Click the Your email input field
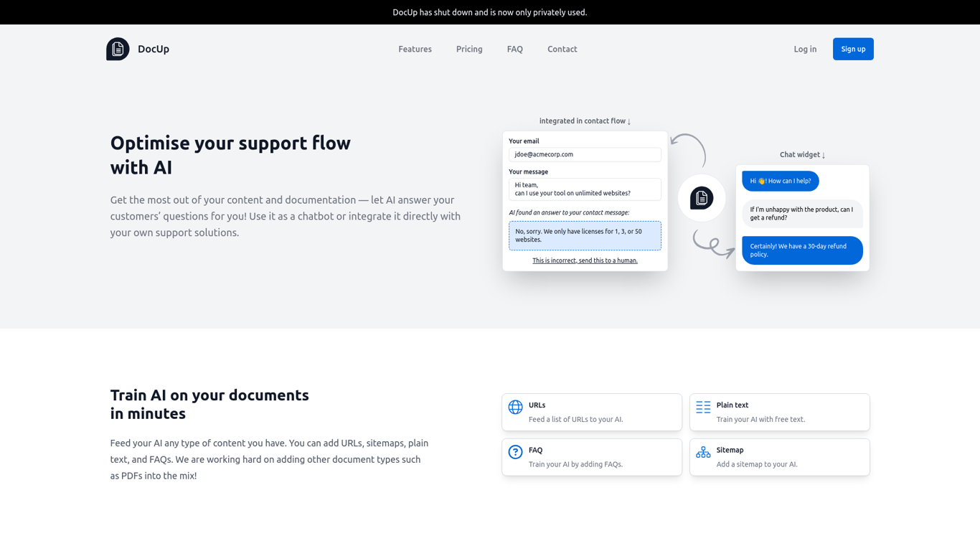Screen dimensions: 980x551 coord(585,154)
